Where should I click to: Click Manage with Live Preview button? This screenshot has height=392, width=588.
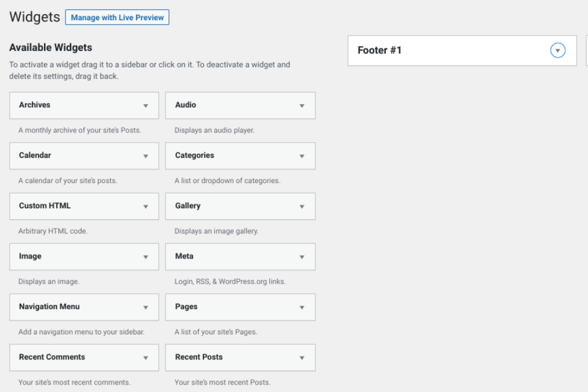tap(117, 18)
